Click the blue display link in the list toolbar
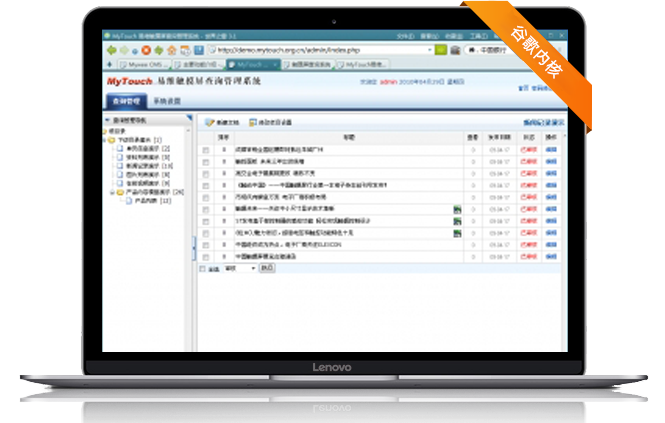Image resolution: width=665 pixels, height=423 pixels. (x=544, y=123)
